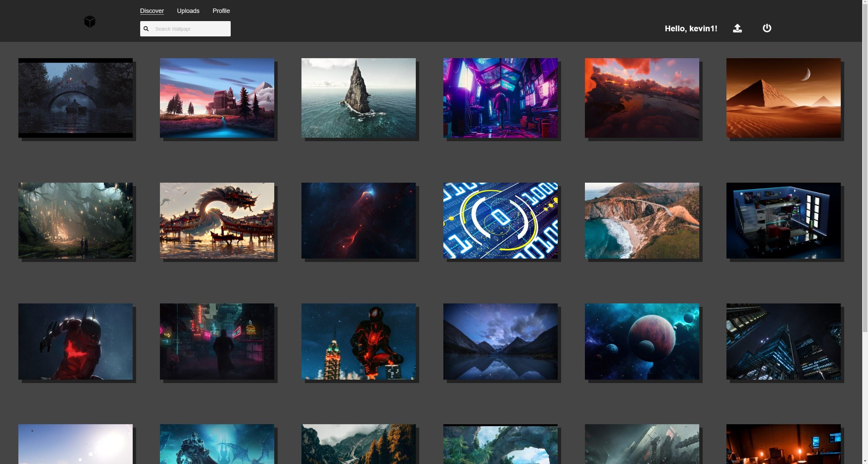
Task: Open the red planets space wallpaper
Action: [x=641, y=341]
